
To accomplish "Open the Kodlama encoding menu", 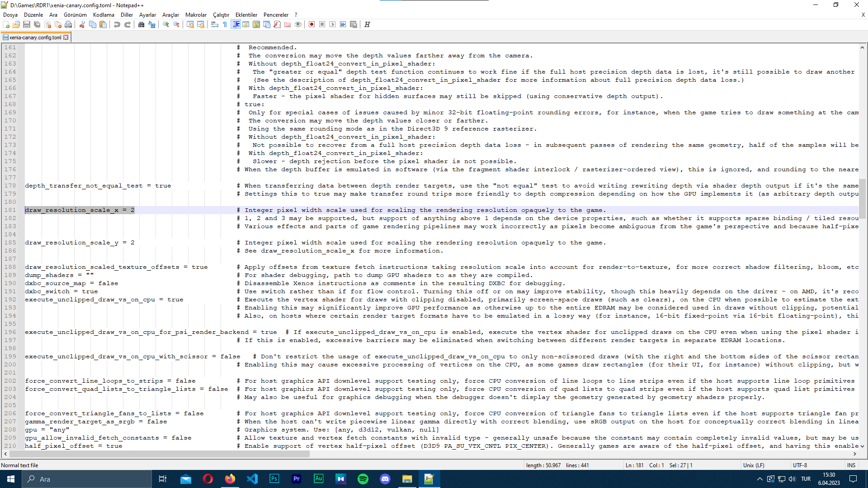I will [x=104, y=15].
